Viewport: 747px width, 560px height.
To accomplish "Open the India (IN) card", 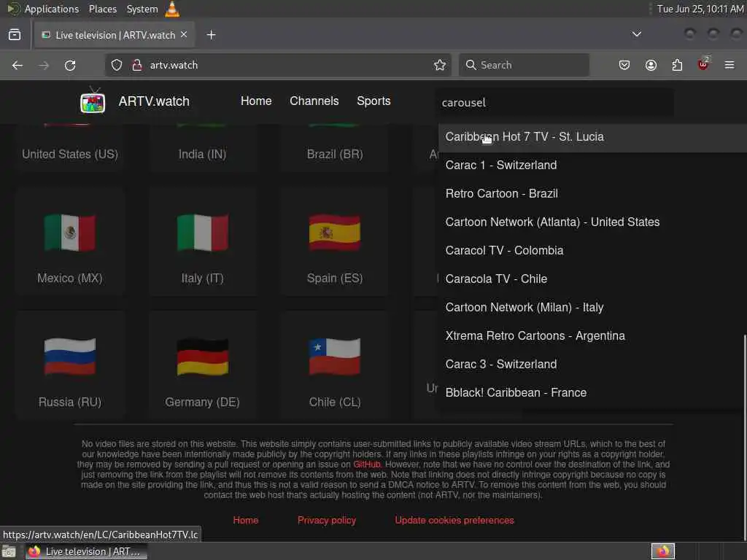I will 203,147.
